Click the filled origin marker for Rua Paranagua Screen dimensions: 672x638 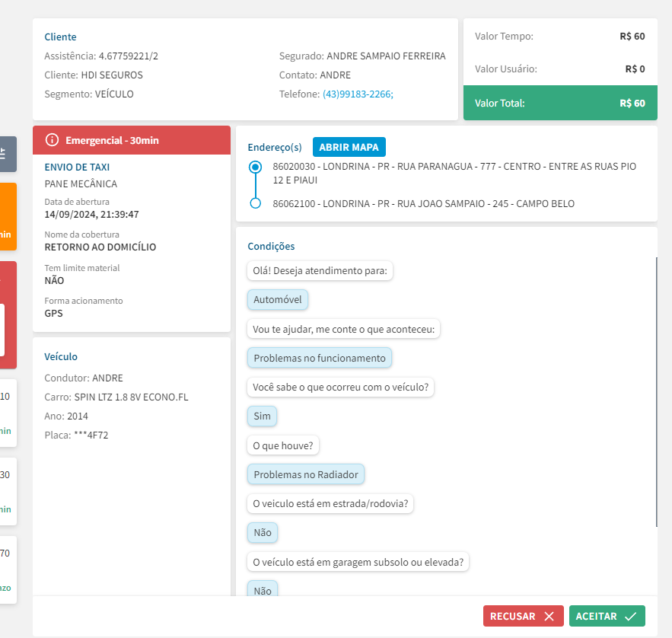tap(256, 167)
